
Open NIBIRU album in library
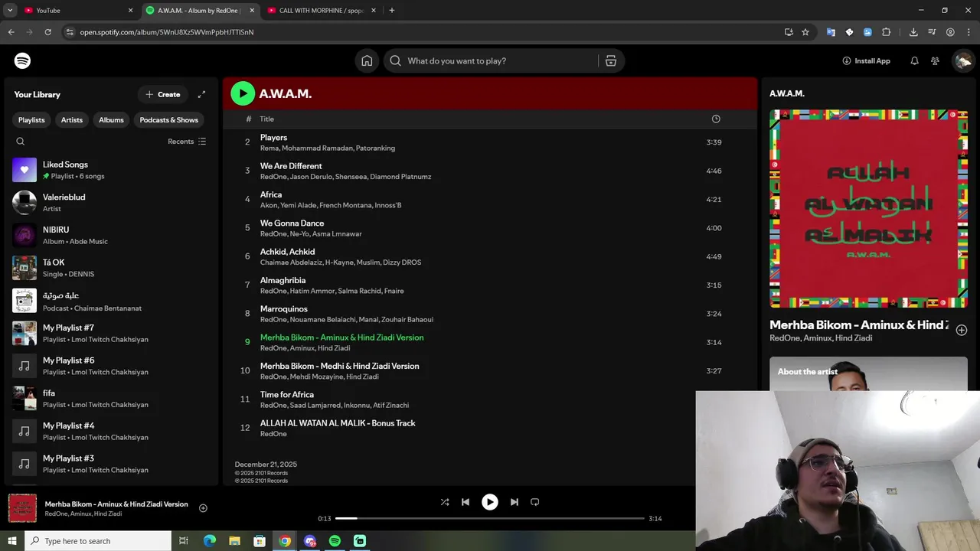[x=111, y=235]
